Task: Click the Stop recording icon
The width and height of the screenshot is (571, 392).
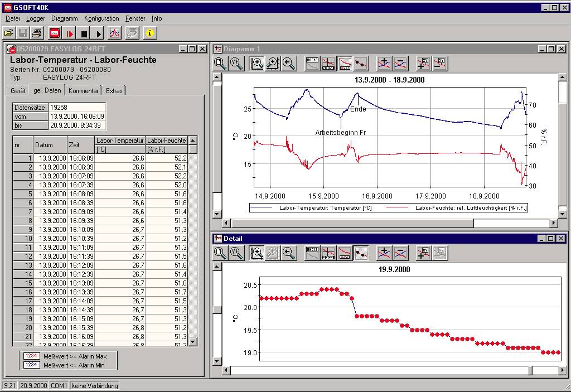Action: pyautogui.click(x=84, y=32)
